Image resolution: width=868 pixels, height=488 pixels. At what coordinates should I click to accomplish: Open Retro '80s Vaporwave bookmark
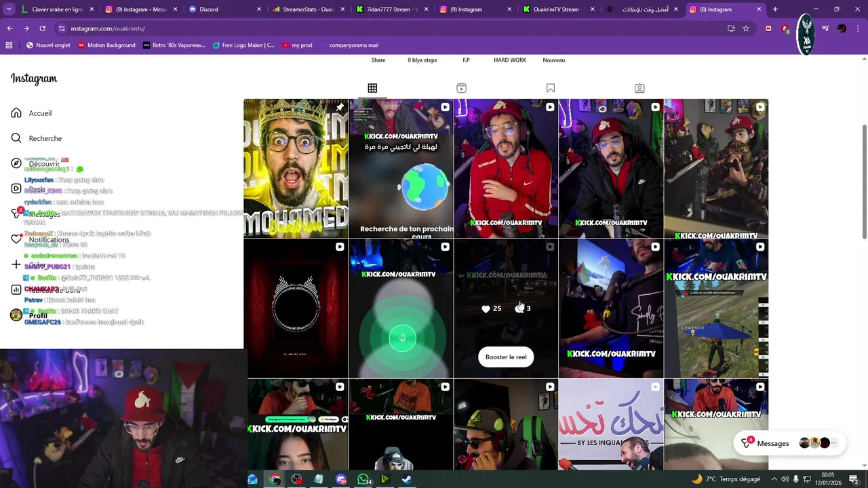point(174,45)
